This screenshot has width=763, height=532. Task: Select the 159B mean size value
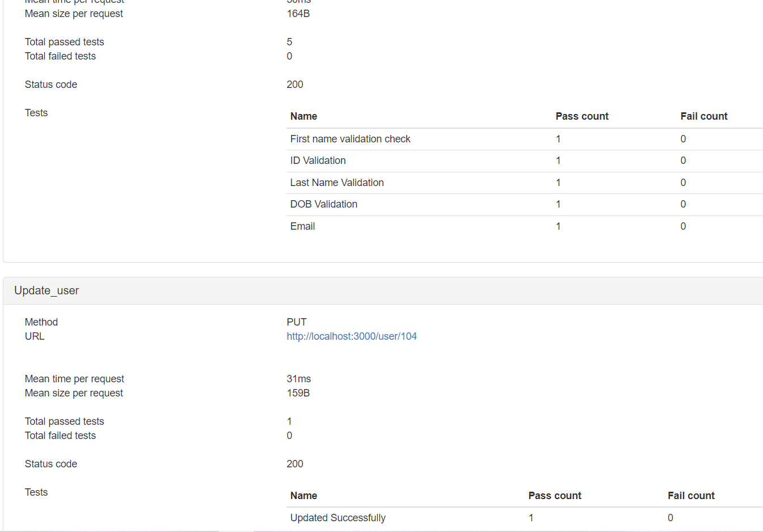298,393
